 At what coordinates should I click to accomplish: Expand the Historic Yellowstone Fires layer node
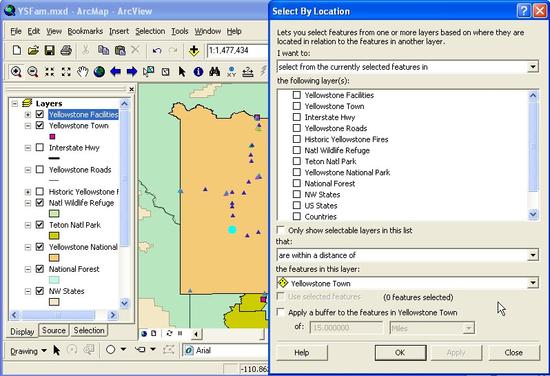[28, 192]
